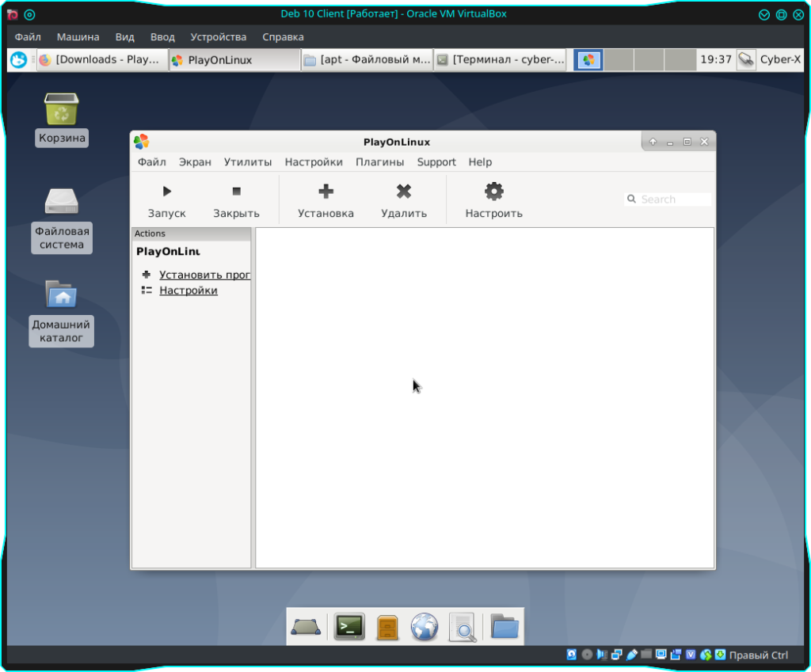The image size is (811, 672).
Task: Launch terminal from the bottom dock
Action: (349, 627)
